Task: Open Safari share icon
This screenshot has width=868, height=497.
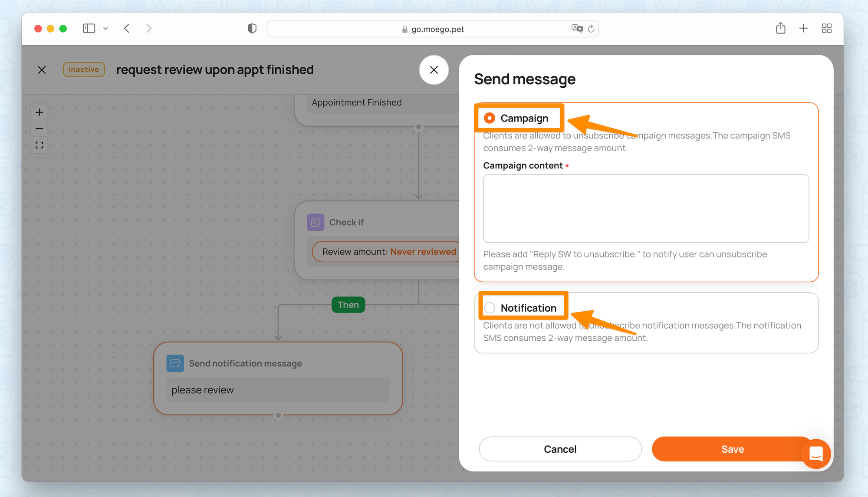Action: click(780, 29)
